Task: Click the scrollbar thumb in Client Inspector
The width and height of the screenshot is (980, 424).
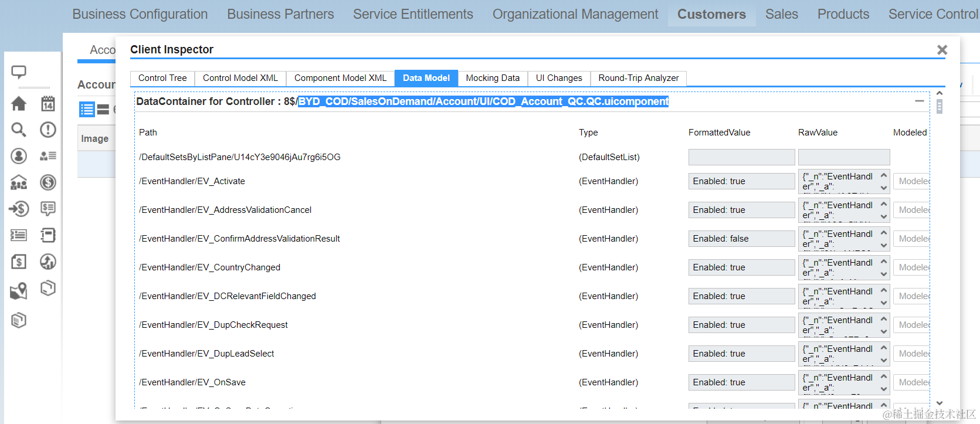Action: click(x=940, y=106)
